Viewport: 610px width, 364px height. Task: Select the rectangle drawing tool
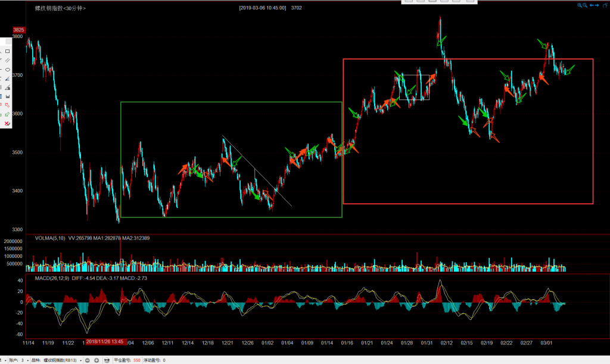coord(7,51)
